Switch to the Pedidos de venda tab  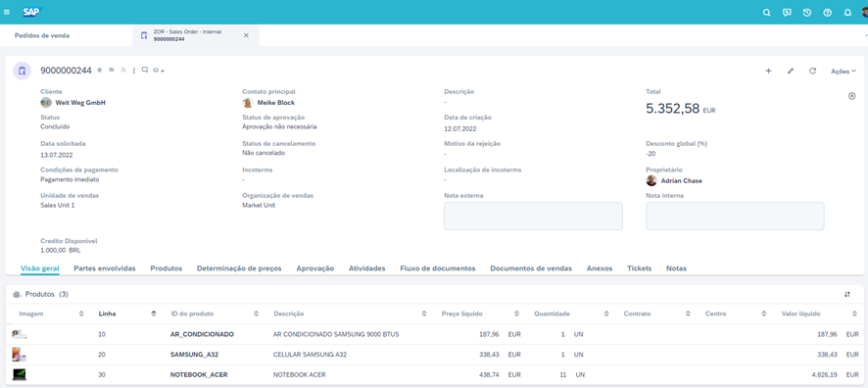pyautogui.click(x=42, y=35)
